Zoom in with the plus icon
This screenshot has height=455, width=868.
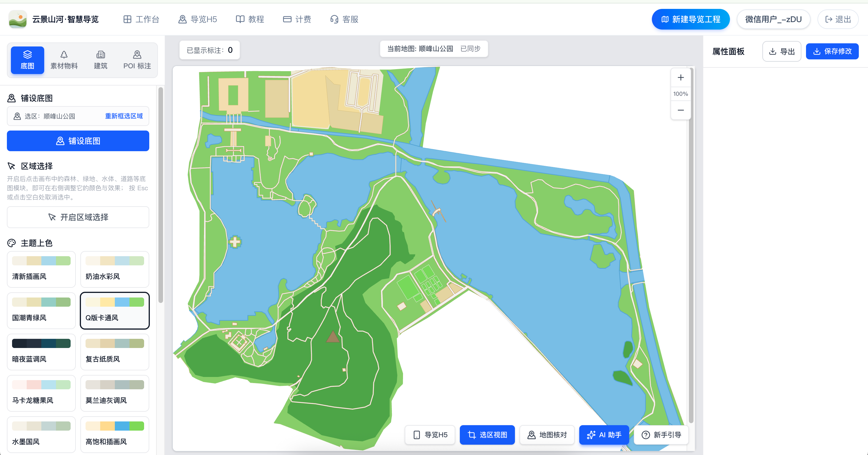click(681, 78)
